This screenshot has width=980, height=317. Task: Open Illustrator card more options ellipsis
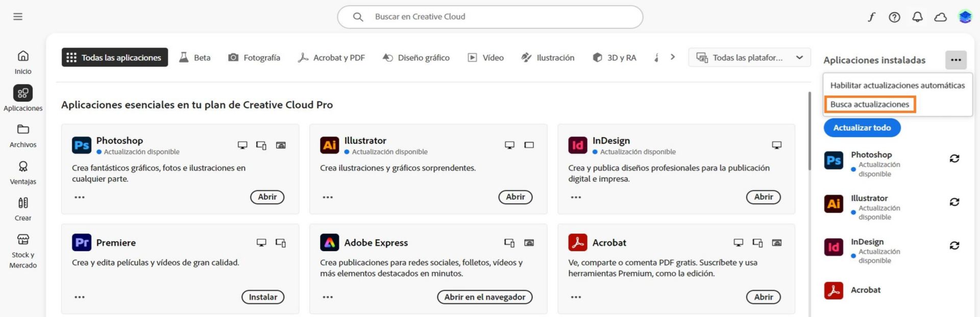click(328, 197)
